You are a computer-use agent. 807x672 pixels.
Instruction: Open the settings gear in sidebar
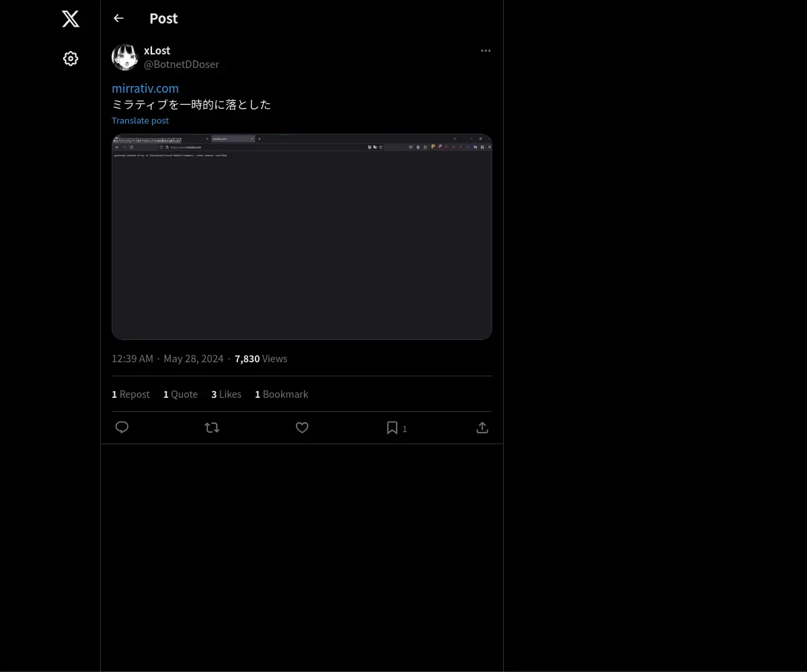click(x=71, y=58)
